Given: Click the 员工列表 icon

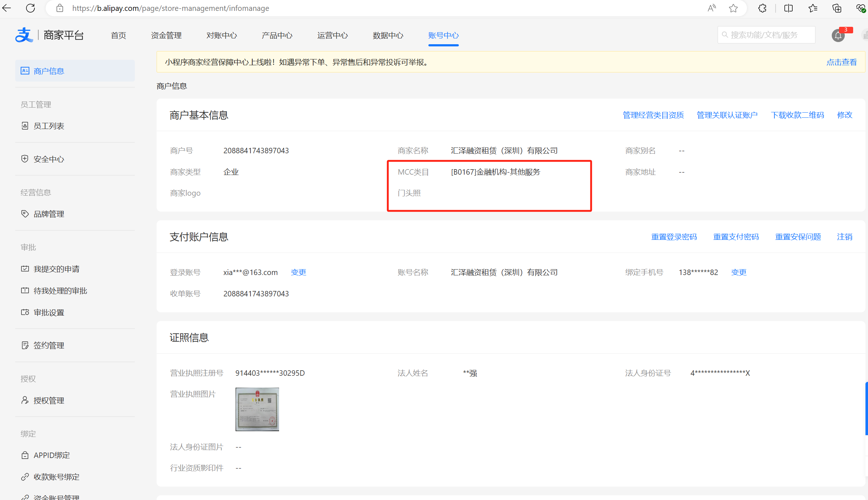Looking at the screenshot, I should (25, 126).
